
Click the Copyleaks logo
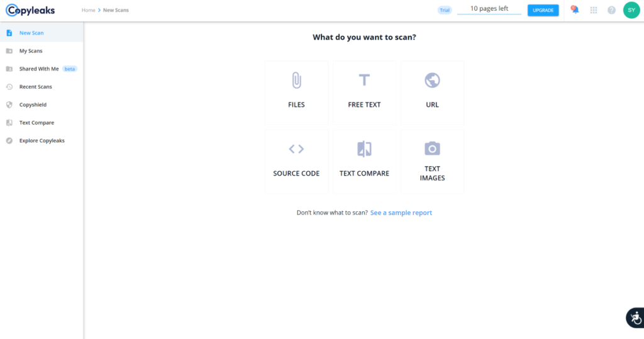[30, 10]
